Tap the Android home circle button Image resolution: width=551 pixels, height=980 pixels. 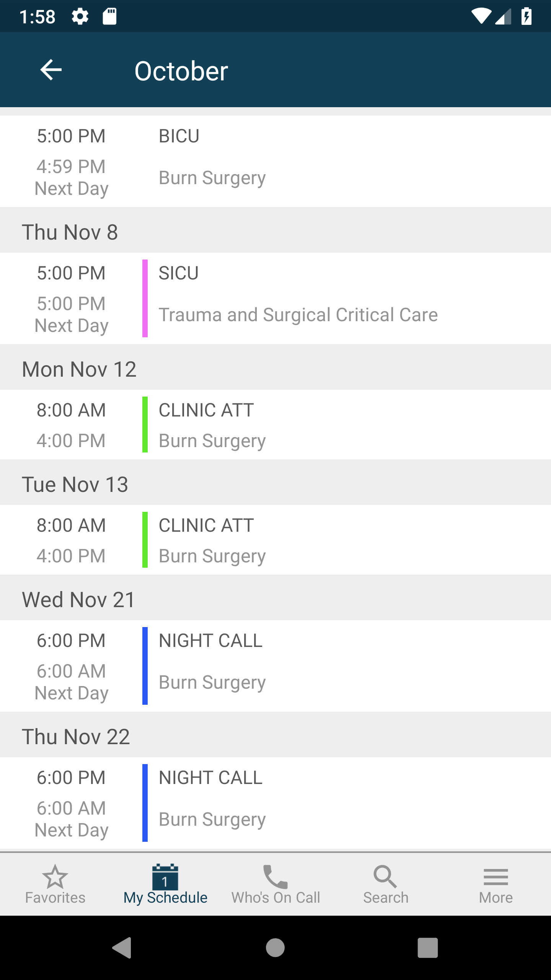tap(275, 948)
